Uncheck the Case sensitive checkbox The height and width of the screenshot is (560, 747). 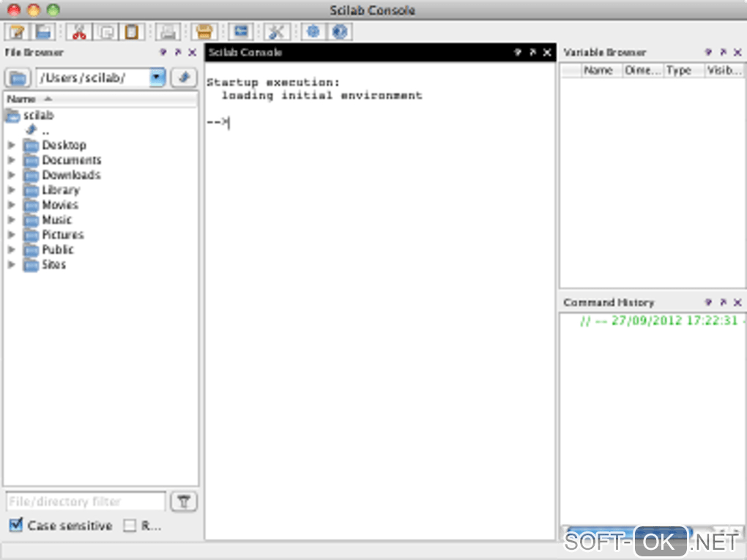coord(15,525)
